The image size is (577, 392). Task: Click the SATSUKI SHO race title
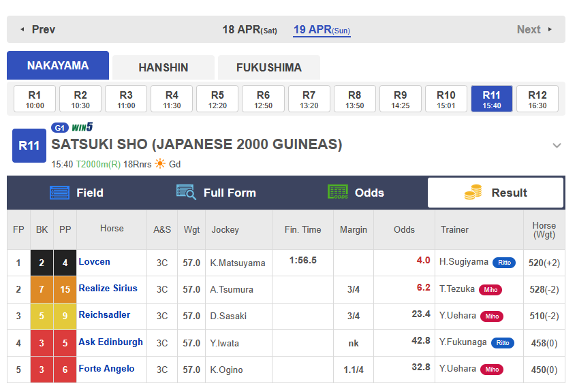(196, 144)
